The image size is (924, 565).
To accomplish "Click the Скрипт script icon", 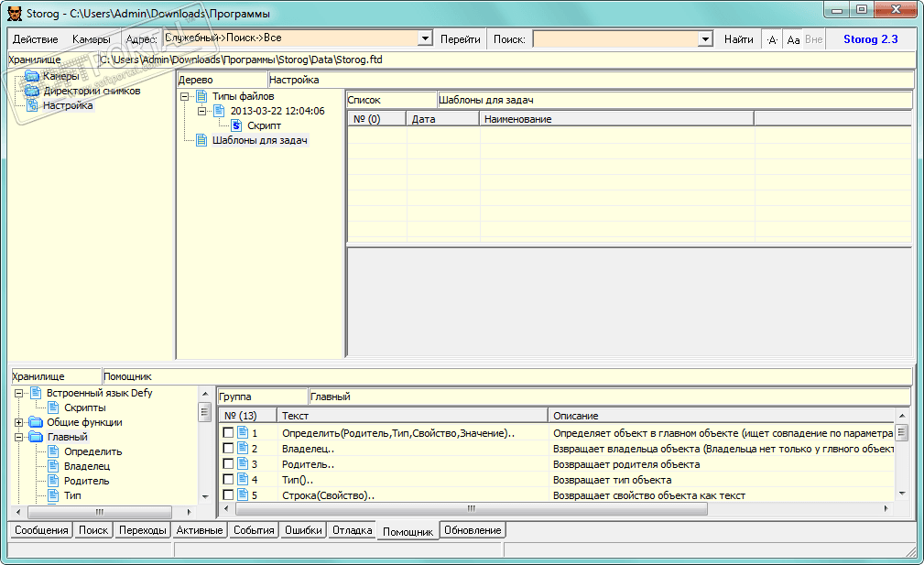I will coord(236,125).
